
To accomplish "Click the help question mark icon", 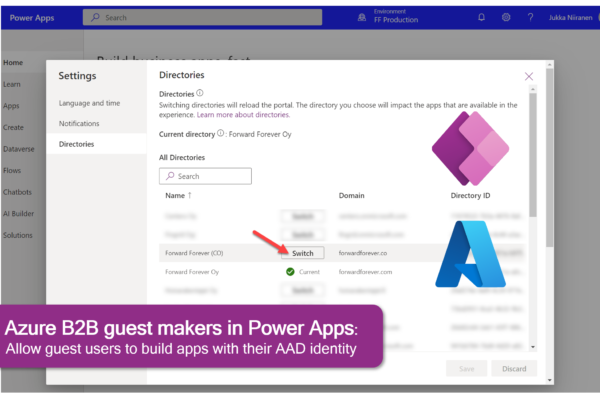I will point(530,17).
